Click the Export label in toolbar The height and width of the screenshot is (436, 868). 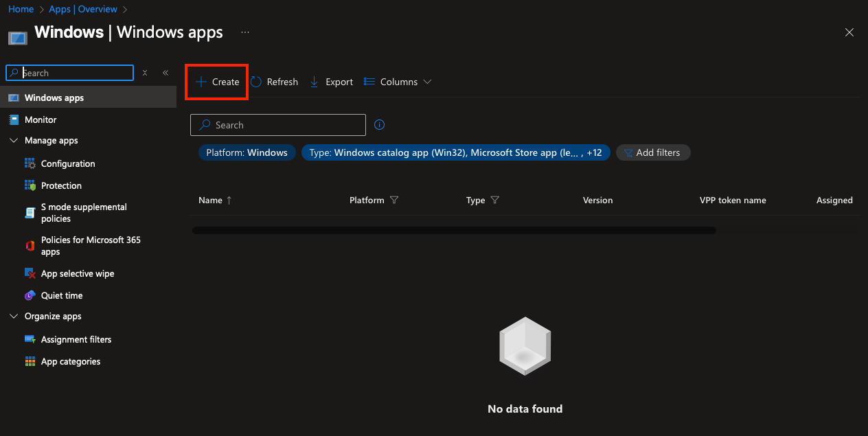coord(339,82)
